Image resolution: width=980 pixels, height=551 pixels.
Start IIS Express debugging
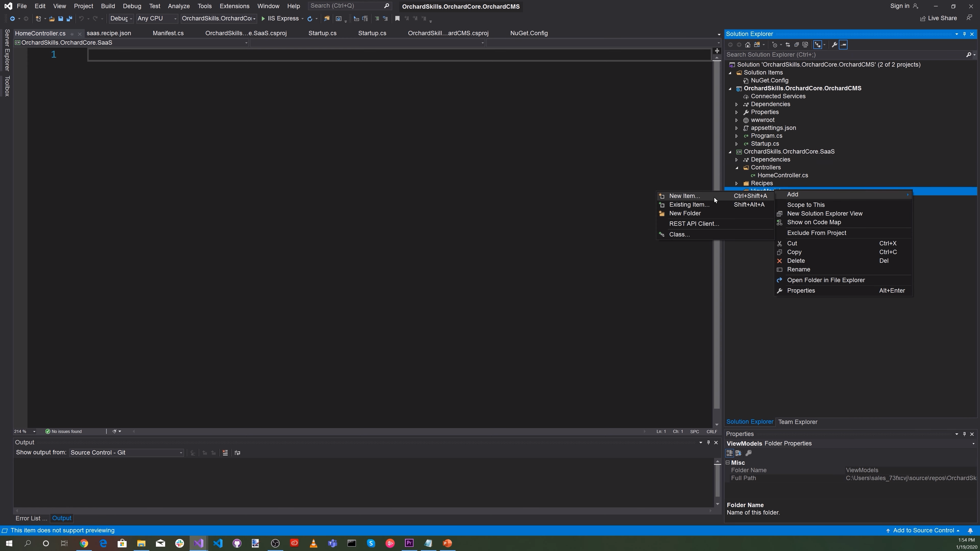(280, 18)
